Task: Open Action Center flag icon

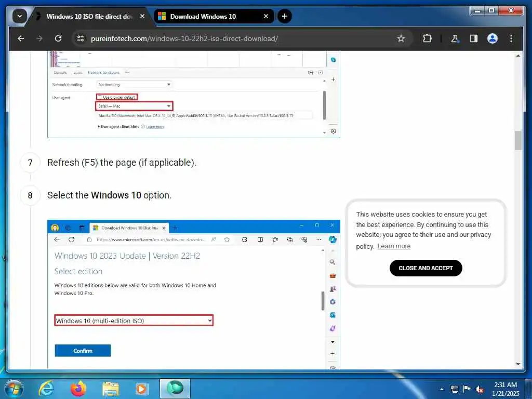Action: pyautogui.click(x=467, y=389)
